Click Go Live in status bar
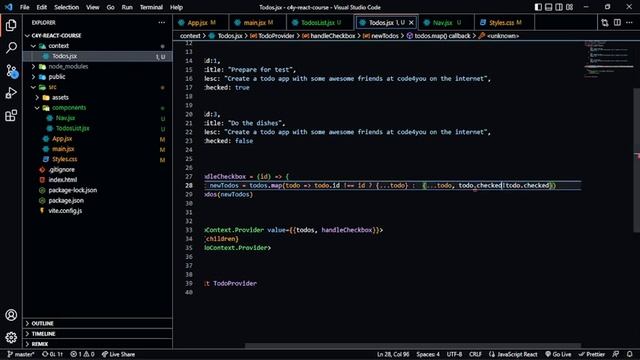 pyautogui.click(x=558, y=354)
